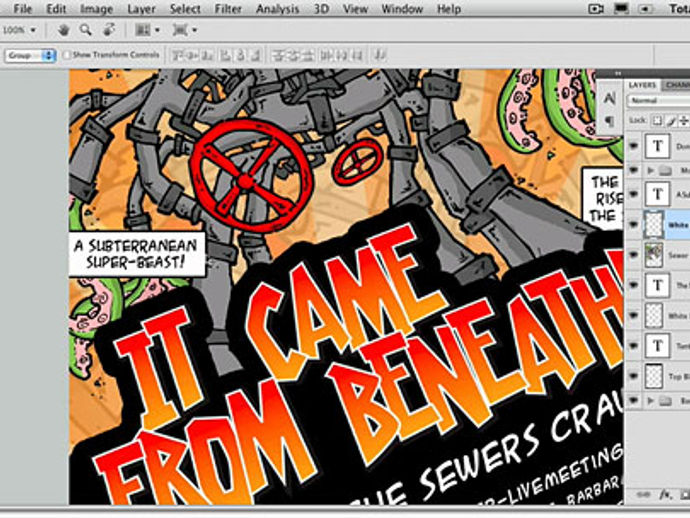Open the Help menu
This screenshot has height=518, width=690.
(x=449, y=9)
